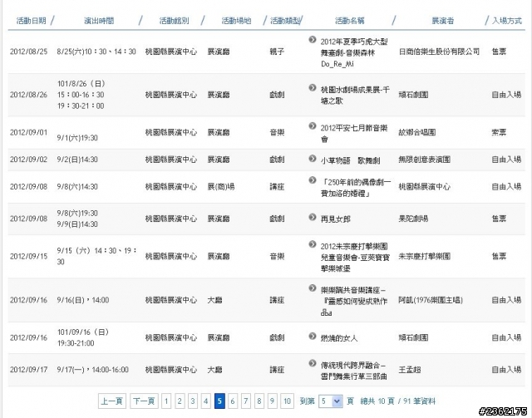This screenshot has width=532, height=418.
Task: Jump to page 10
Action: [287, 401]
